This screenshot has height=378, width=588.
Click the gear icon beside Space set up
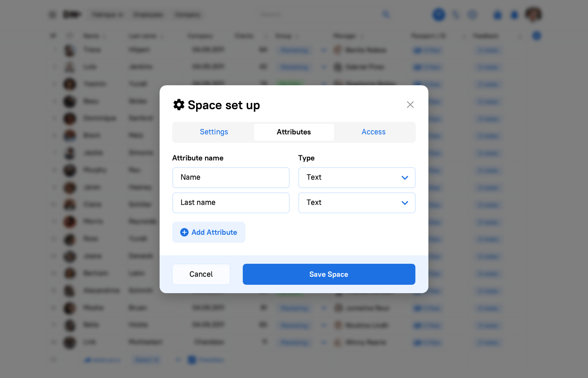(179, 105)
